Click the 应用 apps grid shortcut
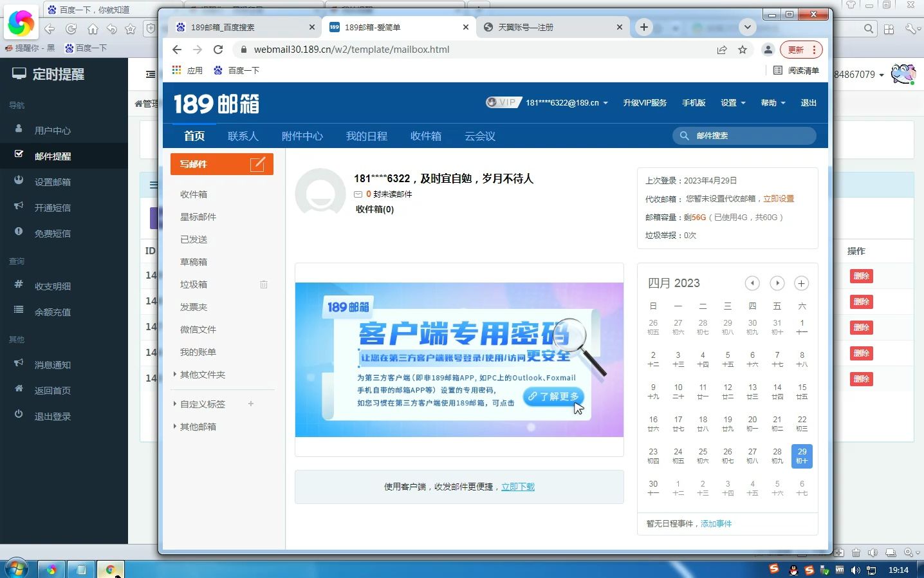 click(187, 70)
